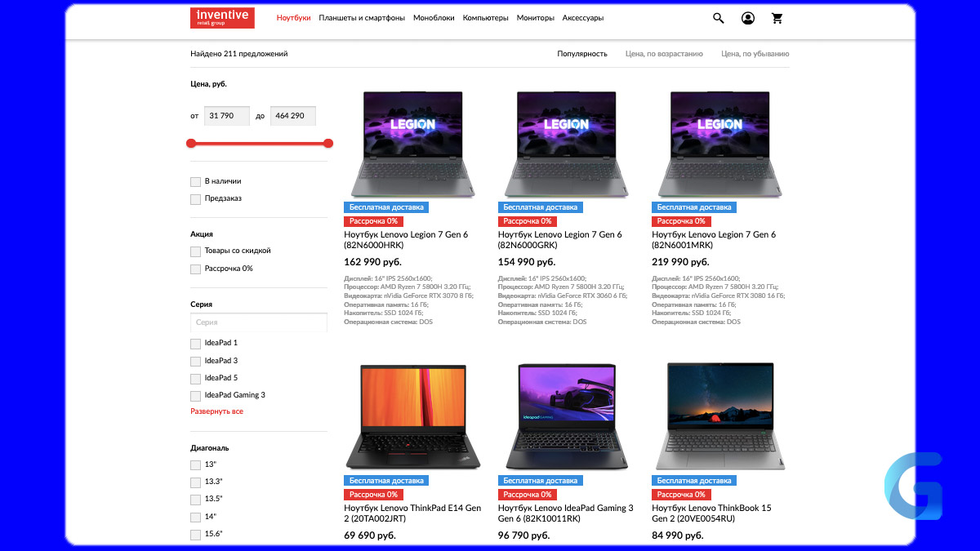Sort by Цена, по возрастанию
Viewport: 980px width, 551px height.
click(x=664, y=54)
